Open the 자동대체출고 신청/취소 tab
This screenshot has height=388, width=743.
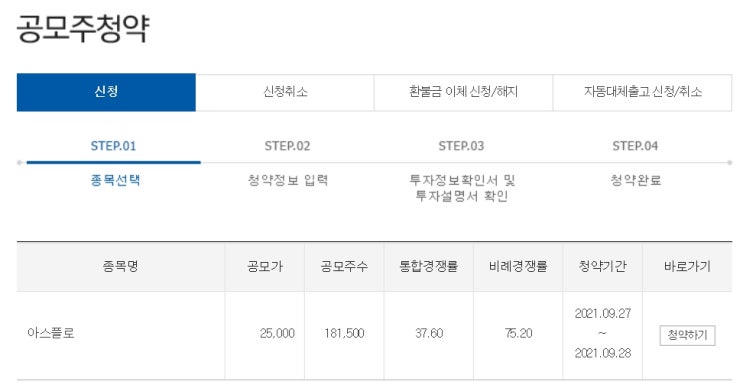643,92
